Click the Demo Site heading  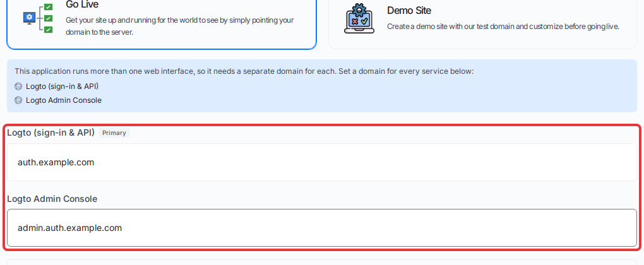pyautogui.click(x=409, y=10)
